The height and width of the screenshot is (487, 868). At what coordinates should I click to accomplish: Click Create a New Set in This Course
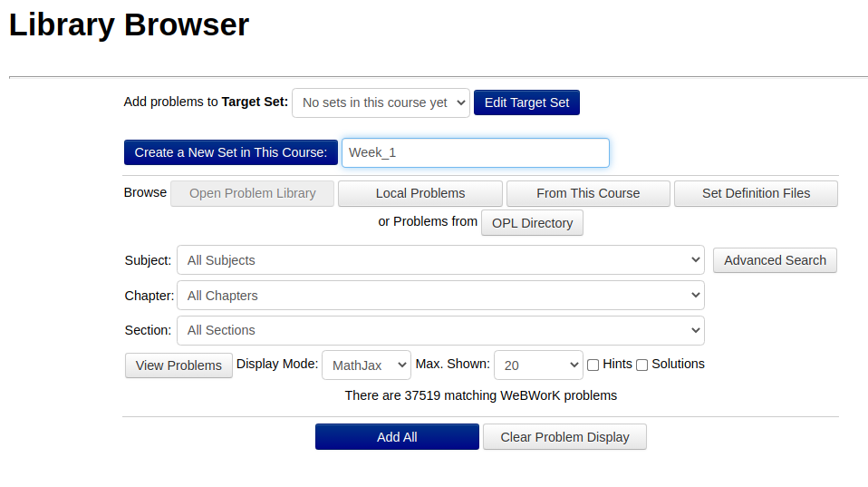tap(231, 152)
